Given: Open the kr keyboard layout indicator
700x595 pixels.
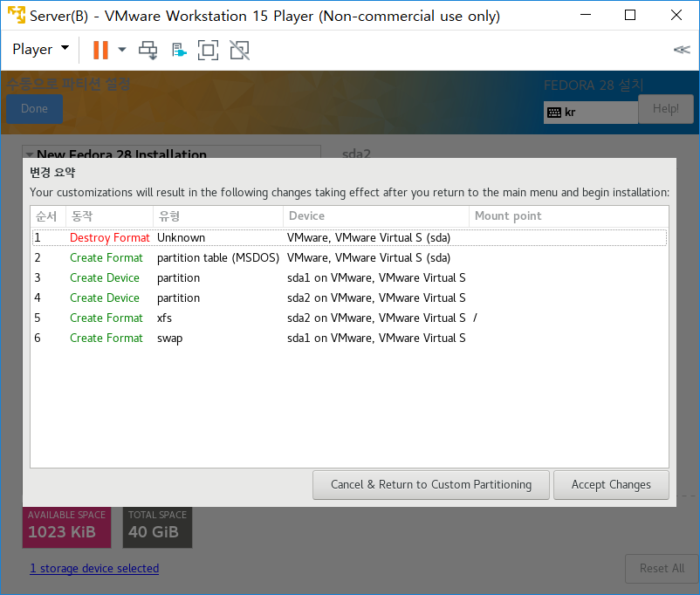Looking at the screenshot, I should click(x=591, y=112).
